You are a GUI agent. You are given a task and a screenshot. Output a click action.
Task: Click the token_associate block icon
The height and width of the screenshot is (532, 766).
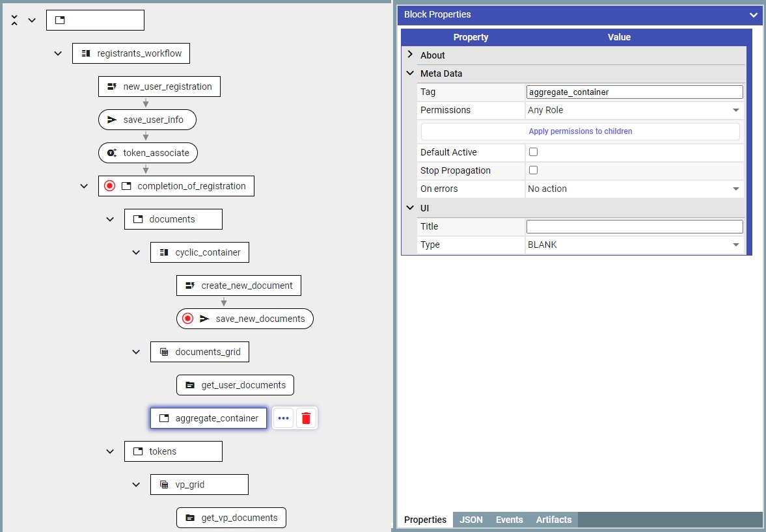(112, 153)
